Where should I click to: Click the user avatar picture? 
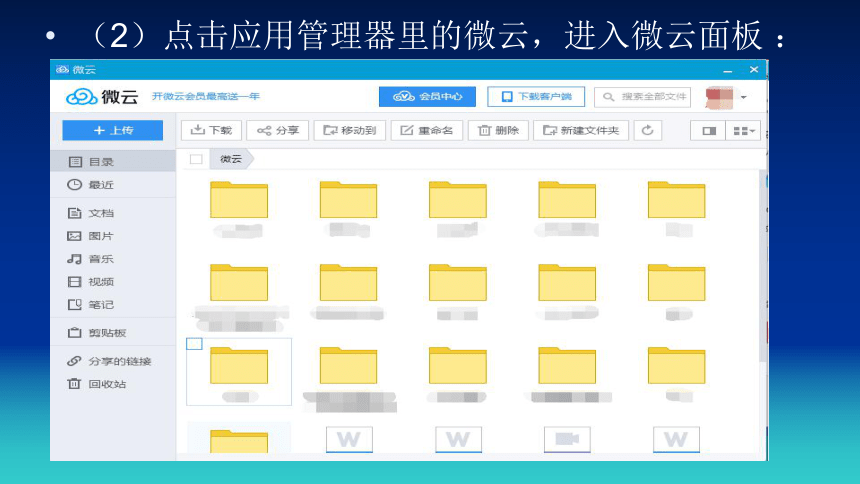[720, 98]
